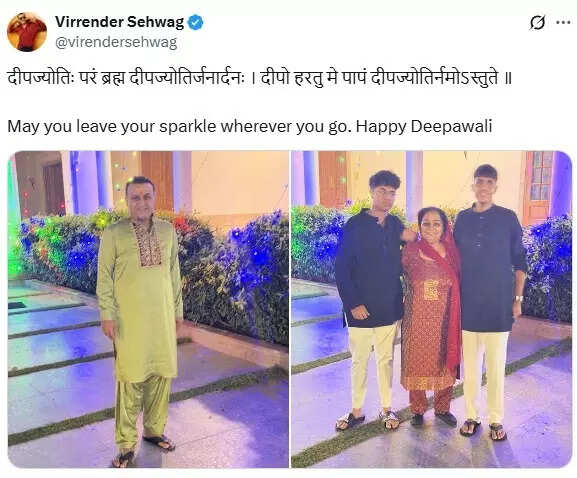Image resolution: width=577 pixels, height=478 pixels.
Task: Click the Sanskrit shloka text line
Action: coord(260,78)
